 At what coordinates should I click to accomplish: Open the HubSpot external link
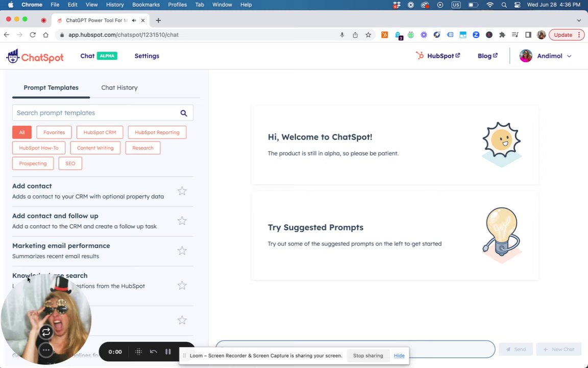(438, 56)
